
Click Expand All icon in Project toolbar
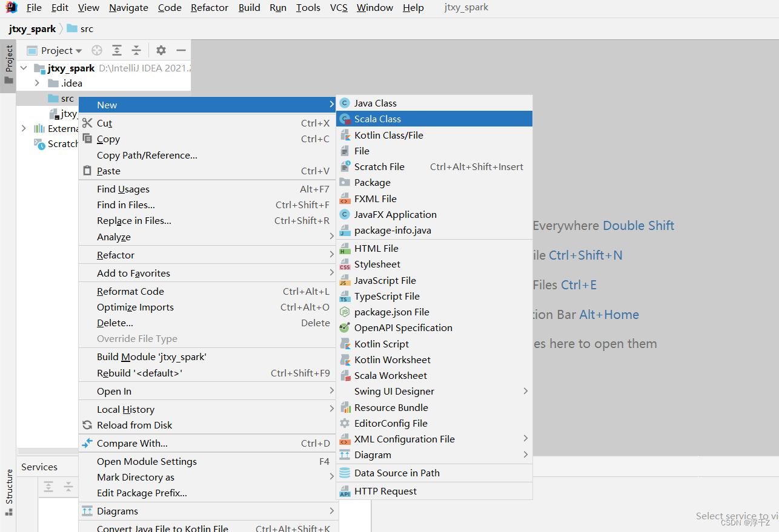(117, 50)
